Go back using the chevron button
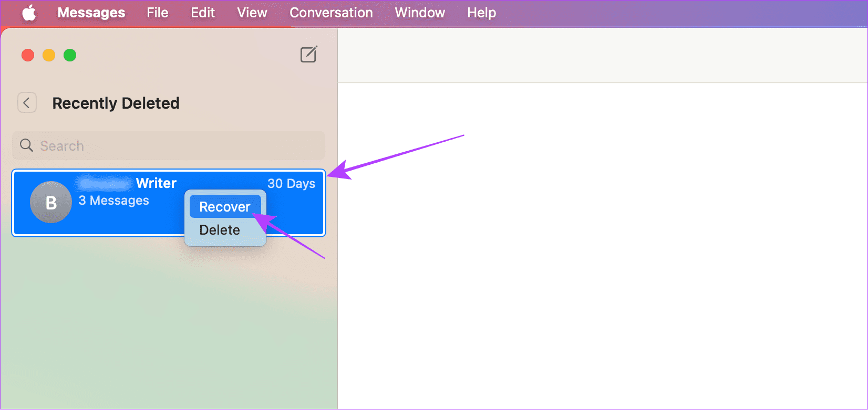Screen dimensions: 868x410 point(27,103)
